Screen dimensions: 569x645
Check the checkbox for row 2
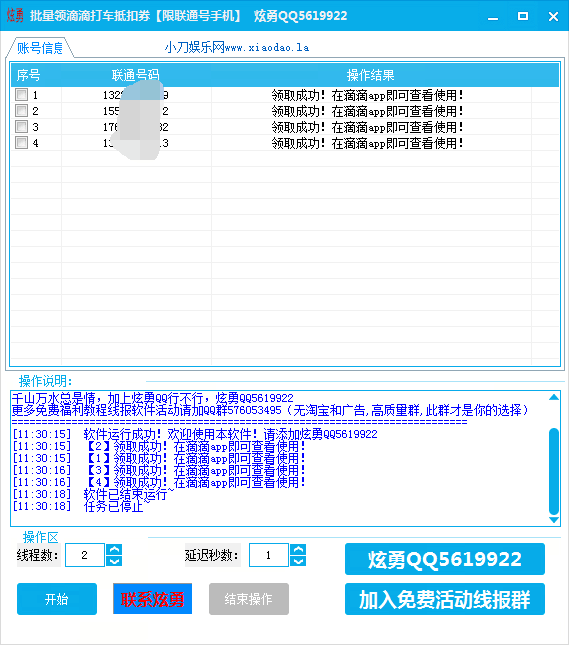[x=21, y=111]
